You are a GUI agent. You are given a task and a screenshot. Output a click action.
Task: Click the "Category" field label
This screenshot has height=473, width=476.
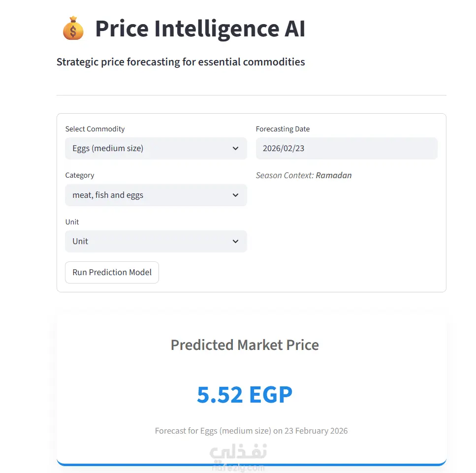80,175
